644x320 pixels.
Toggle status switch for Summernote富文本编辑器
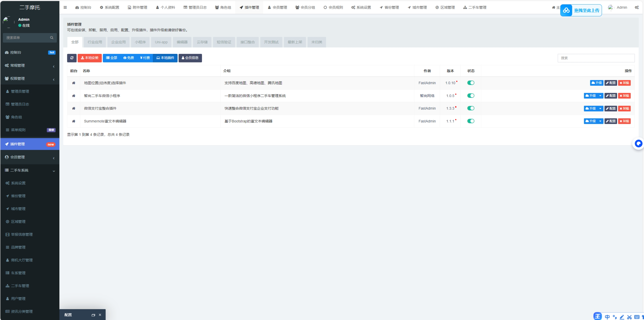click(x=471, y=121)
